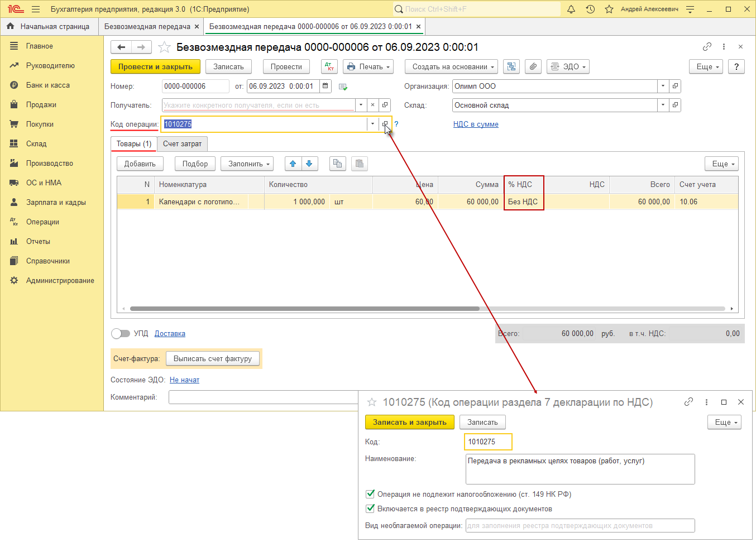Open the Заполнить dropdown
756x542 pixels.
coord(247,164)
